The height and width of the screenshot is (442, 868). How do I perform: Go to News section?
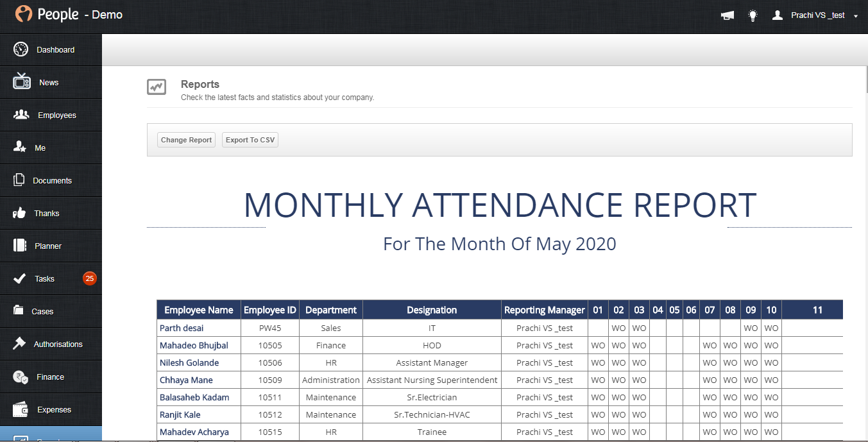point(51,82)
